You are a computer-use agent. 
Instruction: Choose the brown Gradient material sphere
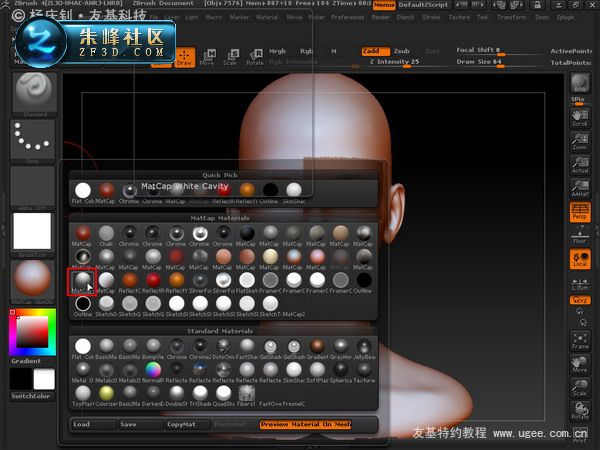[x=317, y=349]
